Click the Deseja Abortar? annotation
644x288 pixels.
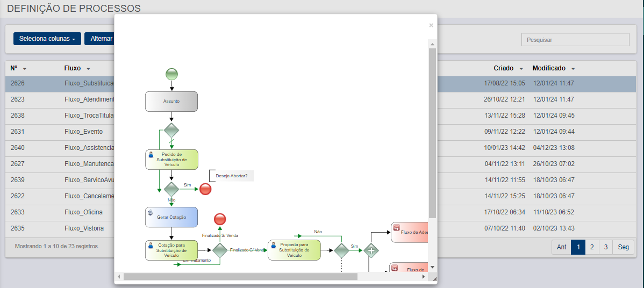click(231, 176)
